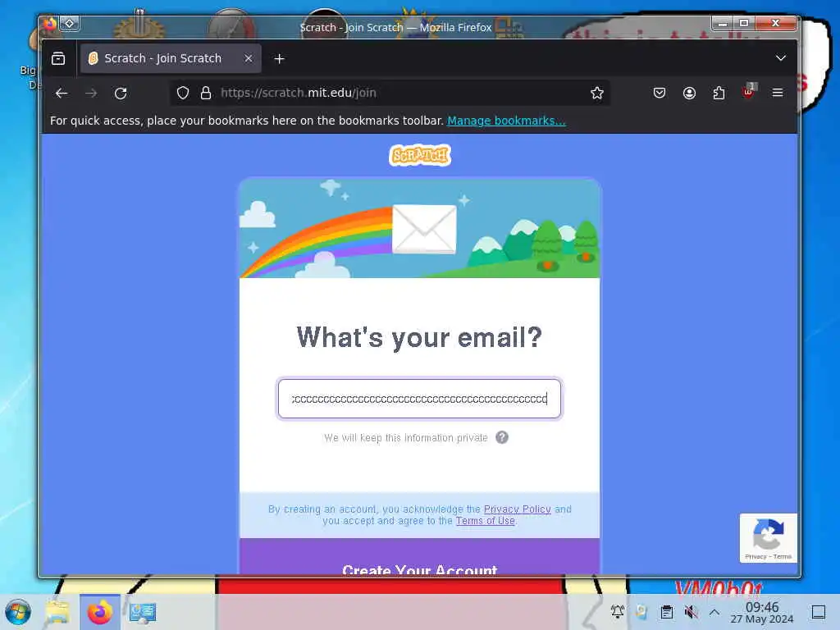The width and height of the screenshot is (840, 630).
Task: Click the window pin icon in title bar
Action: coord(70,23)
